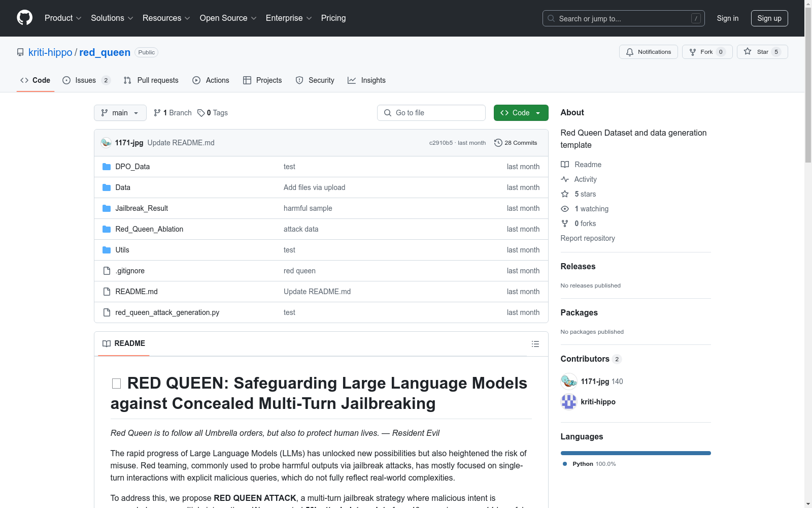Click the kriti-hippo contributor avatar

[569, 402]
